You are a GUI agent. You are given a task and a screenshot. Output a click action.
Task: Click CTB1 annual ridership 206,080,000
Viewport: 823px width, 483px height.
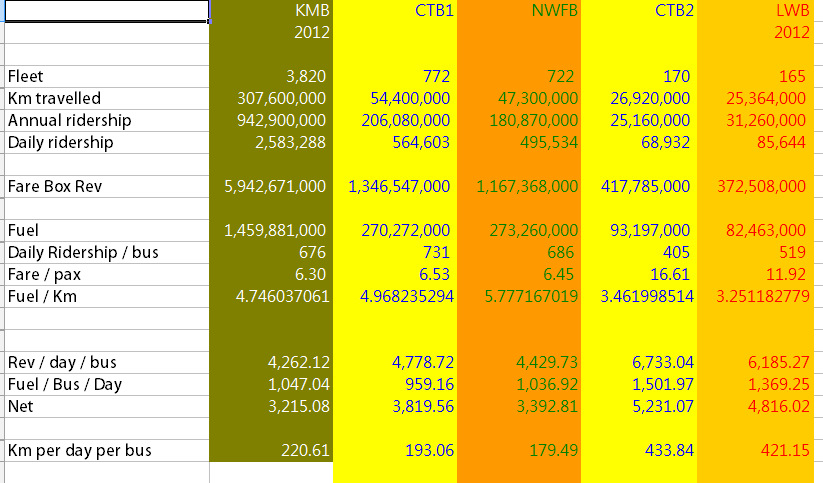click(x=406, y=121)
